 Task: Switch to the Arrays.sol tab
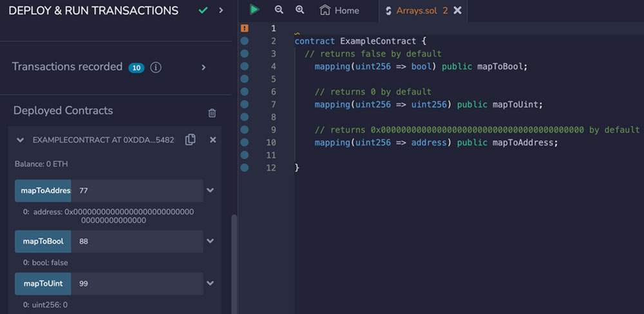tap(416, 11)
